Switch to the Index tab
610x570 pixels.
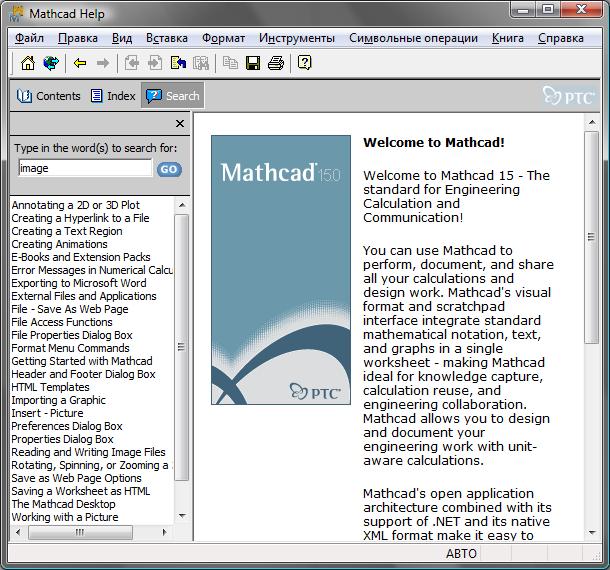(113, 96)
